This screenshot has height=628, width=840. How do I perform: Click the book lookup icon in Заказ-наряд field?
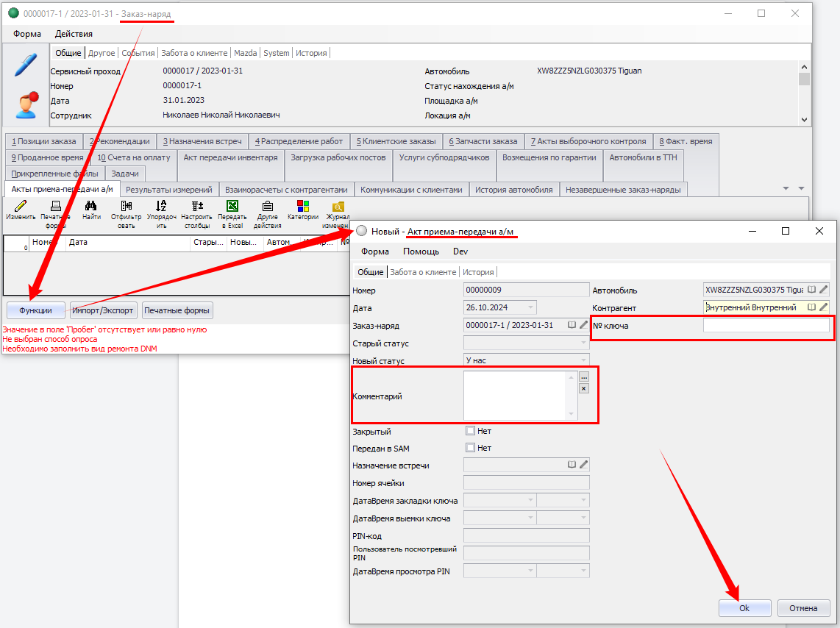[x=572, y=325]
